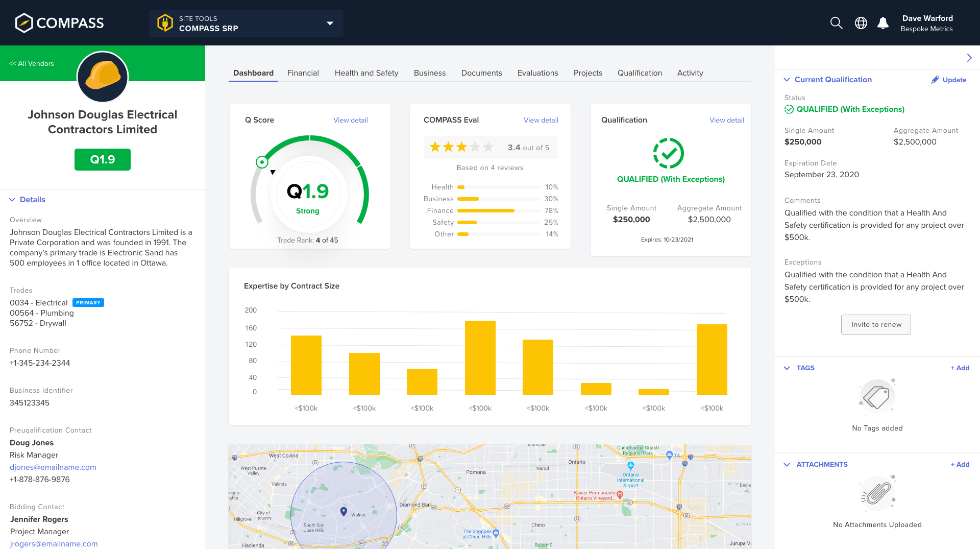Switch to the Dashboard tab
Image resolution: width=980 pixels, height=549 pixels.
point(253,73)
